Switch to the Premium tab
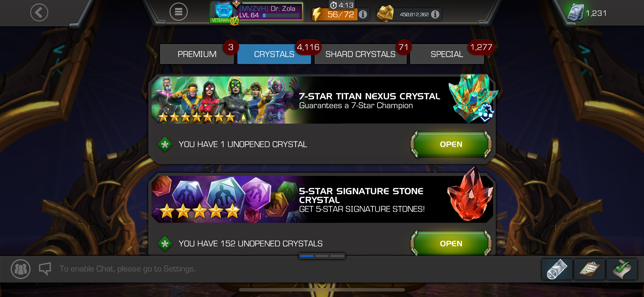The width and height of the screenshot is (644, 297). tap(197, 54)
